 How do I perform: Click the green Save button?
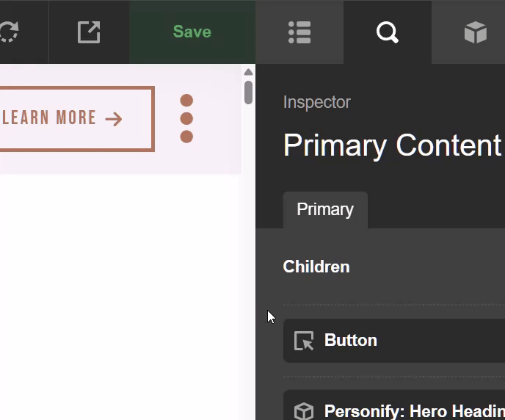coord(192,32)
